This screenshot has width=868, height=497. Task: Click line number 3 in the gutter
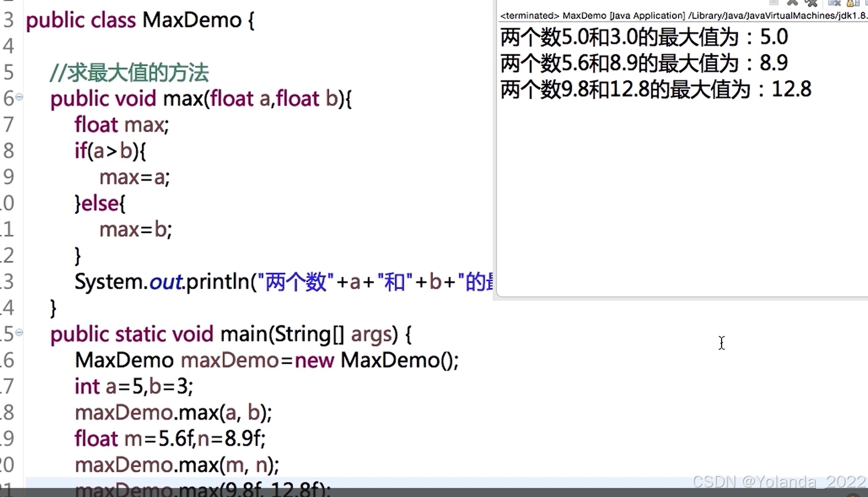[8, 20]
